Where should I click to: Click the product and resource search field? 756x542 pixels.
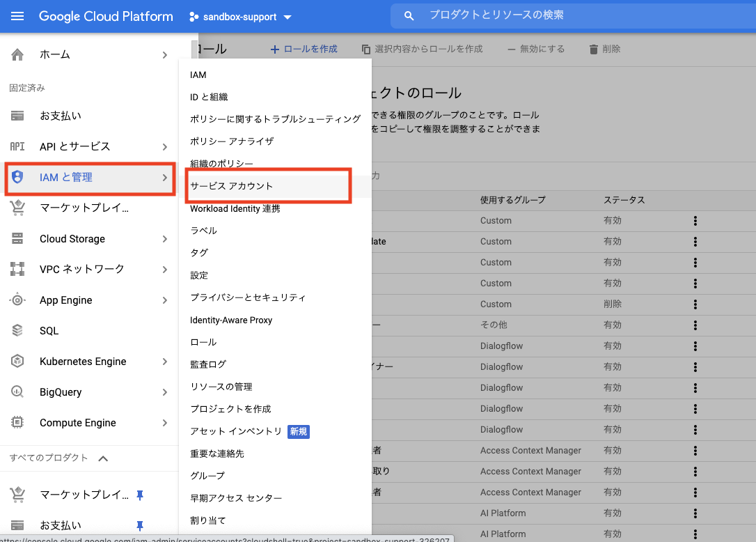[x=574, y=15]
